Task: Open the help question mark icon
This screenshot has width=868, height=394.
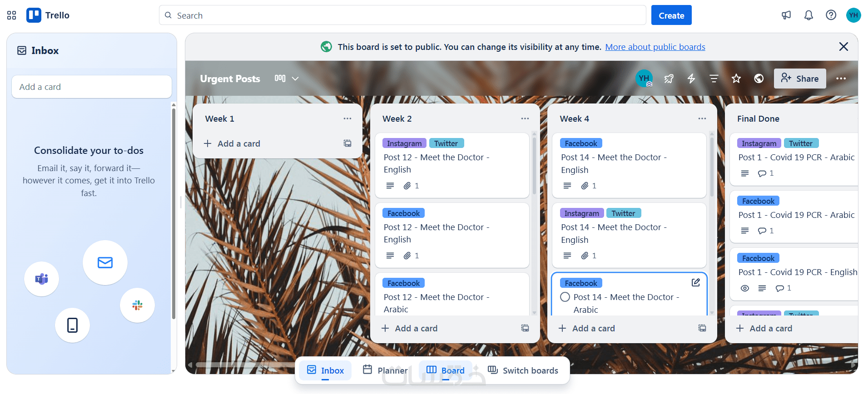Action: [x=831, y=15]
